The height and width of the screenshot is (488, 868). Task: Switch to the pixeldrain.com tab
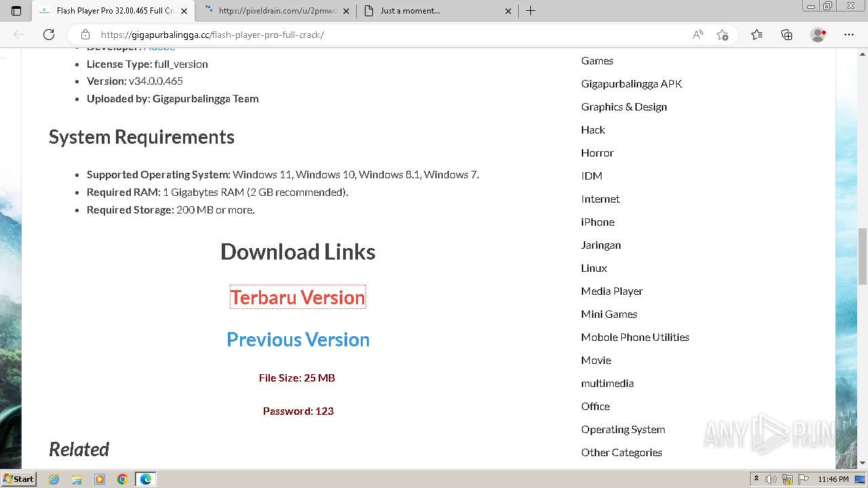click(277, 11)
